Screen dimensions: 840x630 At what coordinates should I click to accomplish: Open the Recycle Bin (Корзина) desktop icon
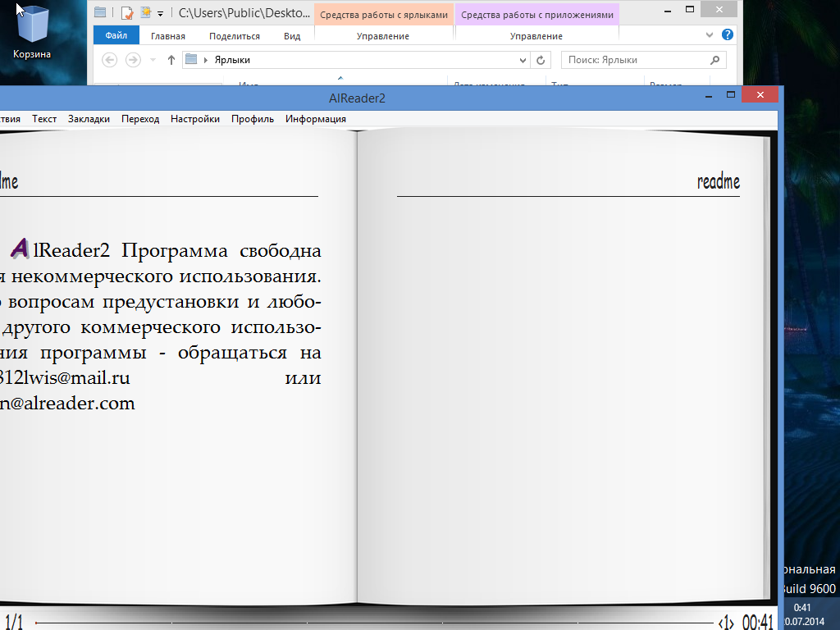point(32,31)
